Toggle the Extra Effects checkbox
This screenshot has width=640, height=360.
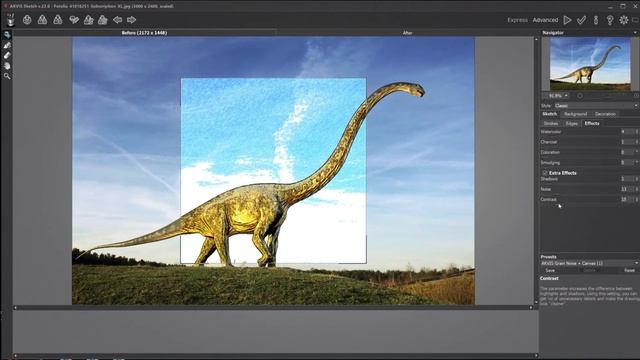[x=545, y=173]
